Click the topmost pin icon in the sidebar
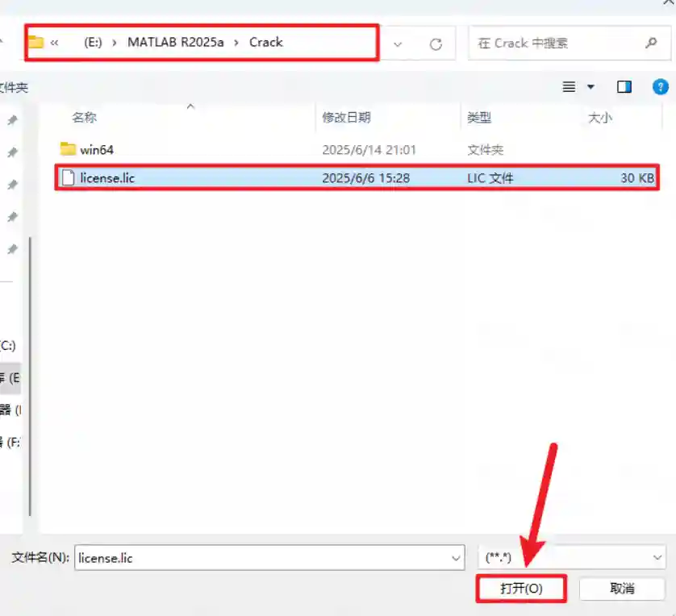 point(12,120)
